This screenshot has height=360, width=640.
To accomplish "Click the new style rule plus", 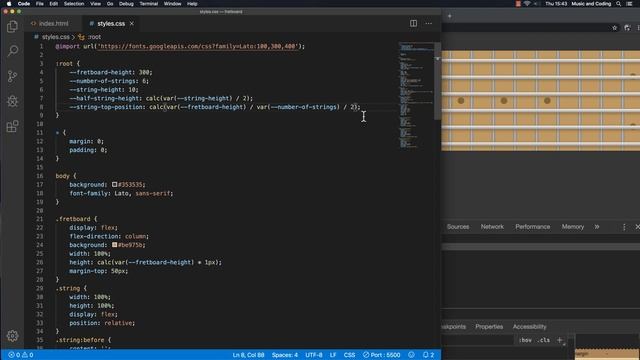I will point(560,340).
